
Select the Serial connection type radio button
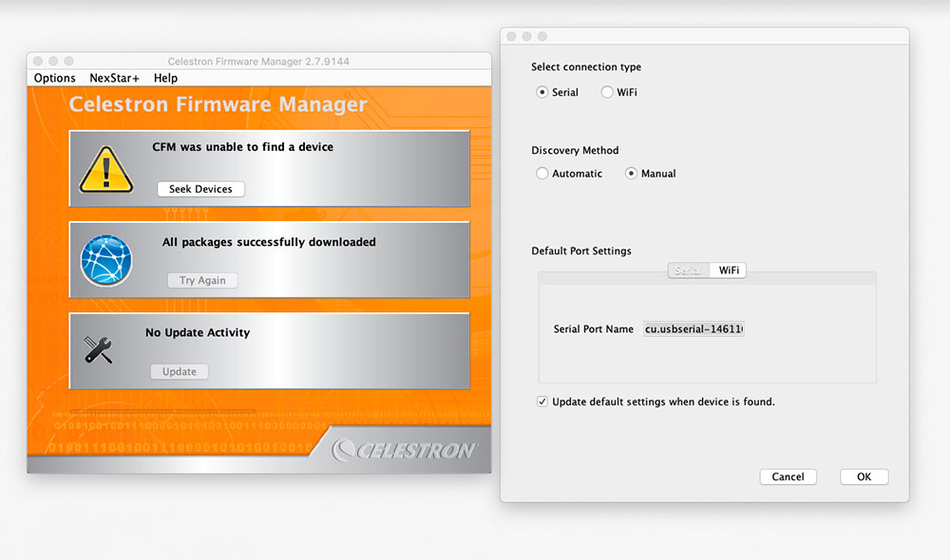click(x=542, y=92)
